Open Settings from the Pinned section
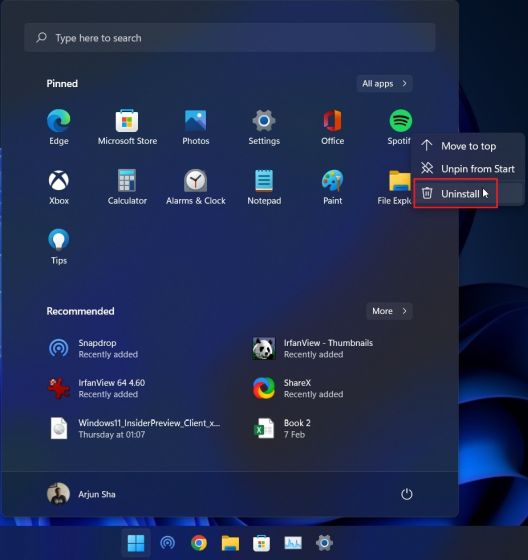Image resolution: width=528 pixels, height=560 pixels. point(264,128)
